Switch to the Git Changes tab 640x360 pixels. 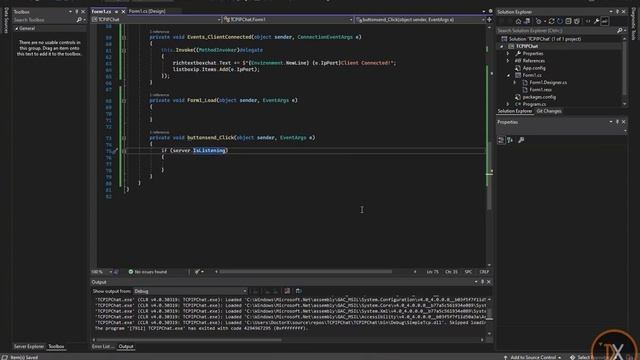(x=549, y=111)
